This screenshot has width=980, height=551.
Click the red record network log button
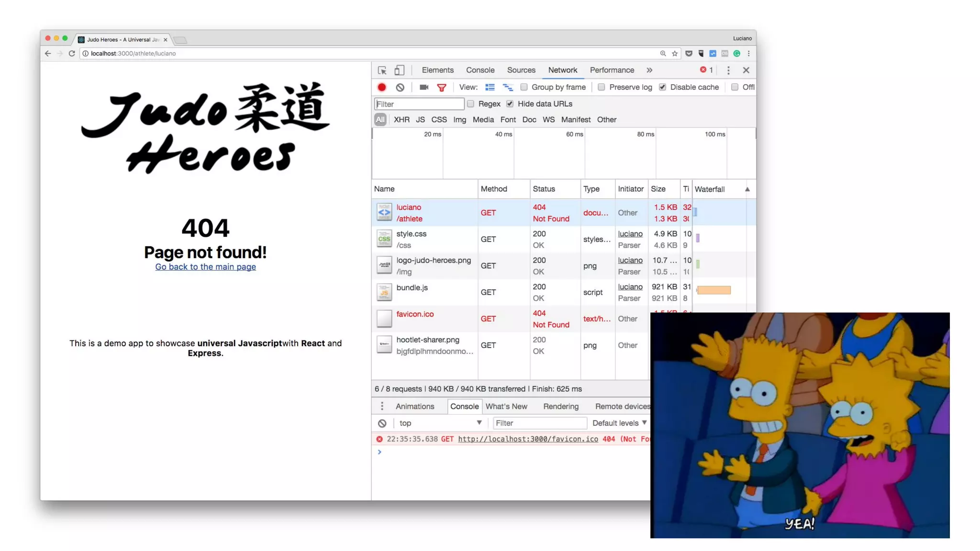pos(381,87)
